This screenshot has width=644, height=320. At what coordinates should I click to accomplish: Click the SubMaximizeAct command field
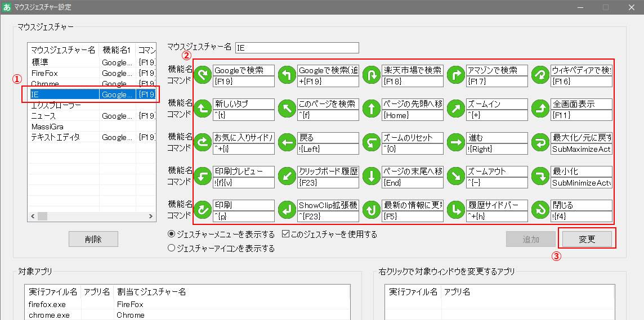582,149
